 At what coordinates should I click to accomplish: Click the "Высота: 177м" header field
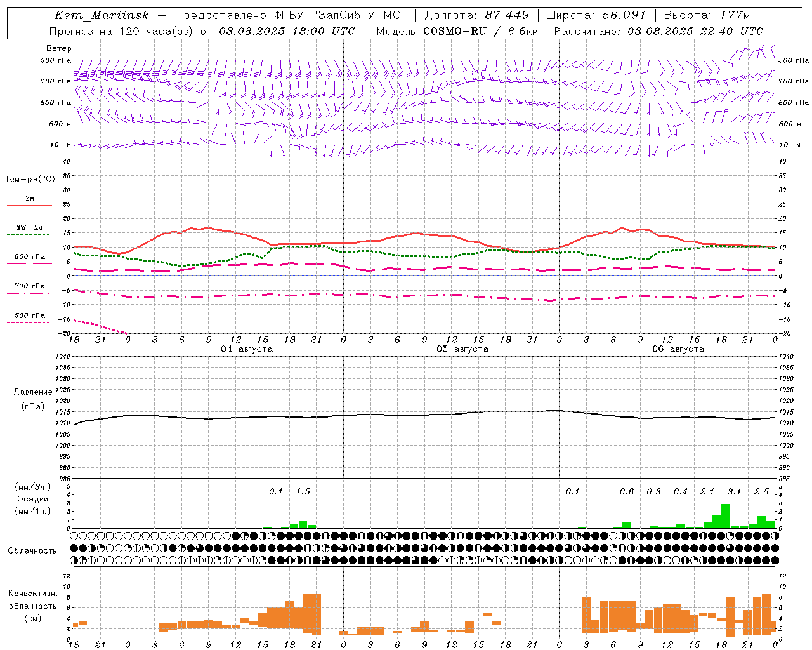pyautogui.click(x=707, y=15)
